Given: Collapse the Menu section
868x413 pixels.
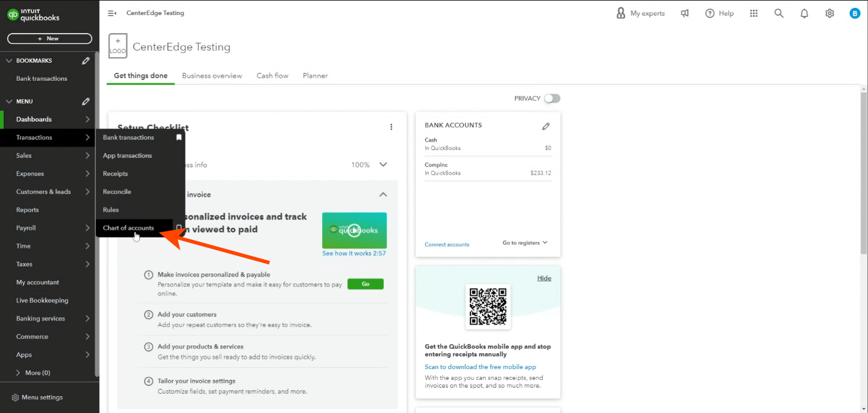Looking at the screenshot, I should pyautogui.click(x=9, y=101).
